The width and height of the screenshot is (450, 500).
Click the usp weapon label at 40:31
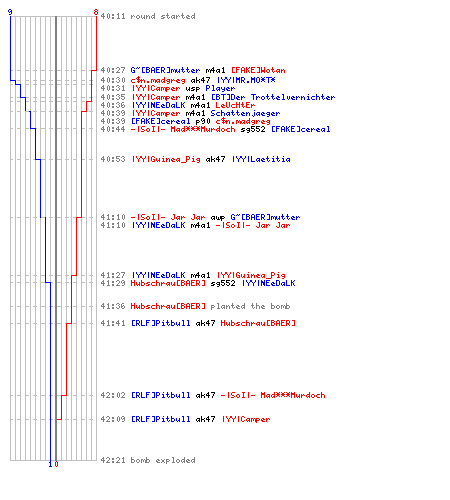(193, 89)
